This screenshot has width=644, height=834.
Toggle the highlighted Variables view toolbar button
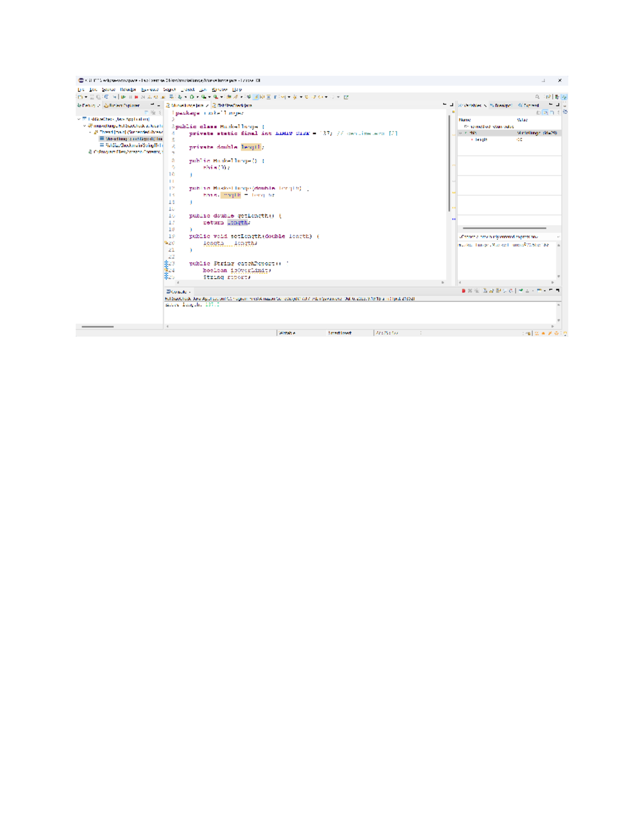click(x=545, y=113)
